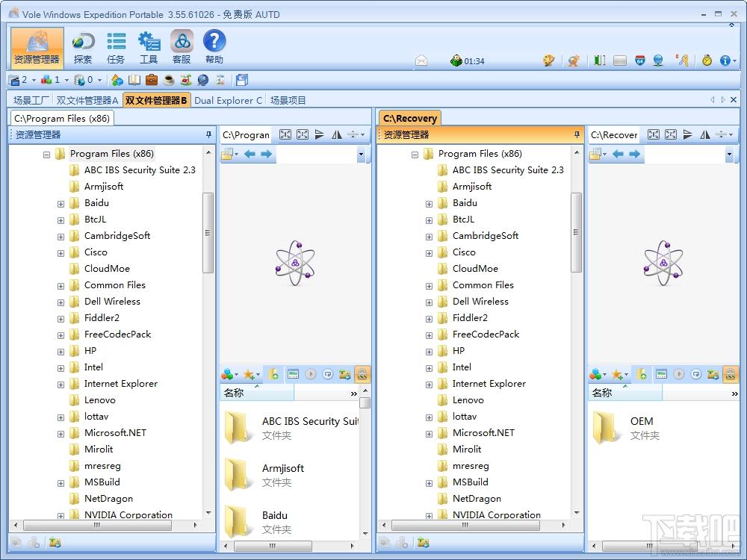Open the OEM folder in right list
Screen dimensions: 747x560
[x=627, y=427]
